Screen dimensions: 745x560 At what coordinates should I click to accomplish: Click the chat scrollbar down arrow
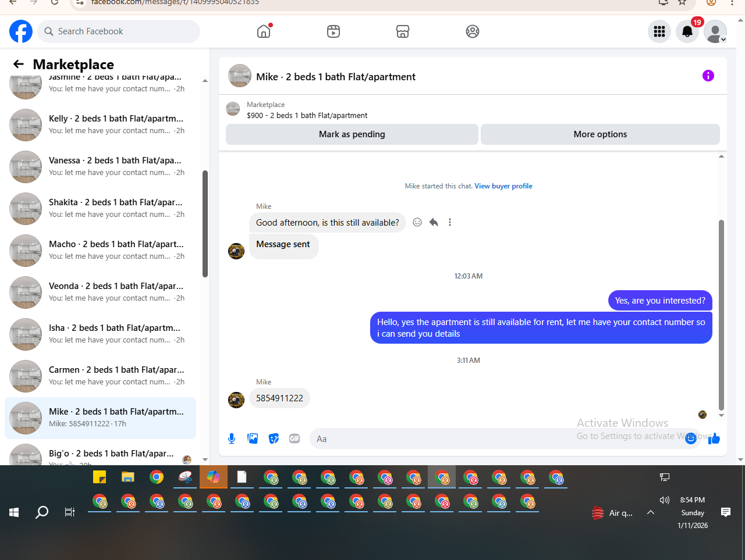721,415
